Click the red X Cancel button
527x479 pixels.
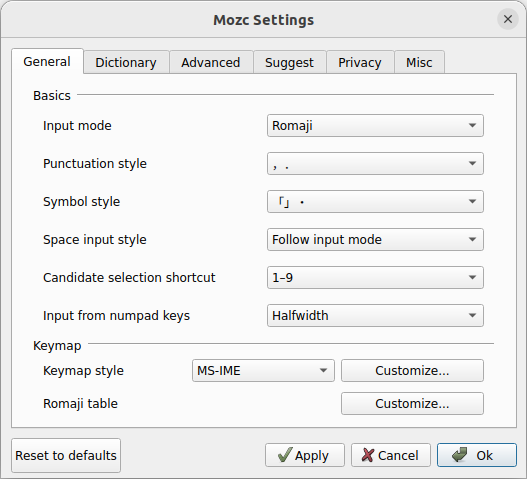[391, 455]
